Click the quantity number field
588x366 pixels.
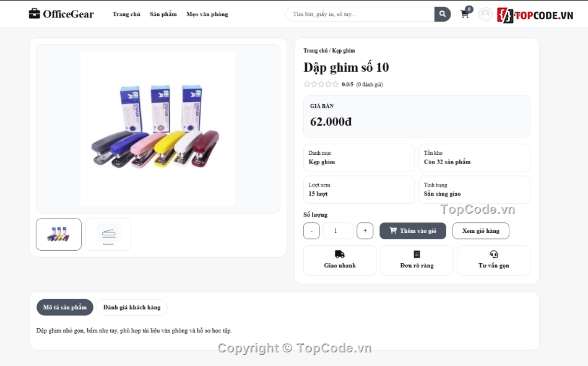[x=338, y=231]
